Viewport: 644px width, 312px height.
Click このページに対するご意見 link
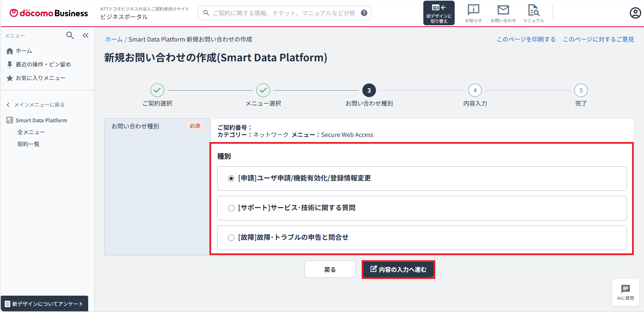pos(598,40)
